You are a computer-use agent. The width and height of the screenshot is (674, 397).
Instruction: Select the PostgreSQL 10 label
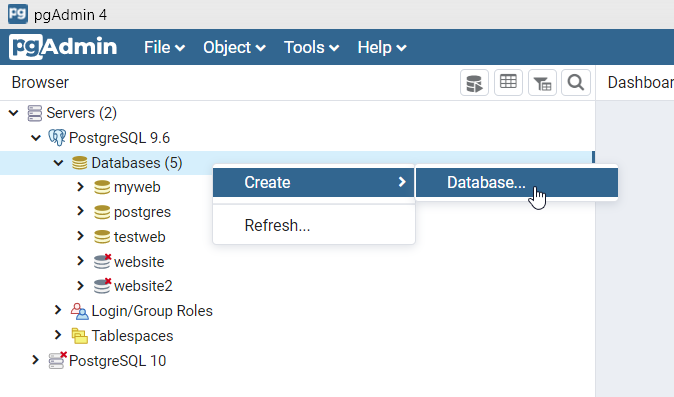117,361
